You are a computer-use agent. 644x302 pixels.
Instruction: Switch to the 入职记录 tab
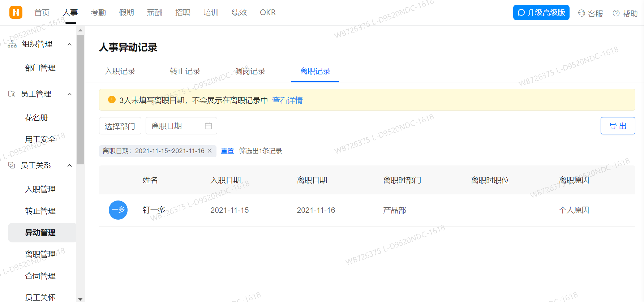tap(120, 71)
